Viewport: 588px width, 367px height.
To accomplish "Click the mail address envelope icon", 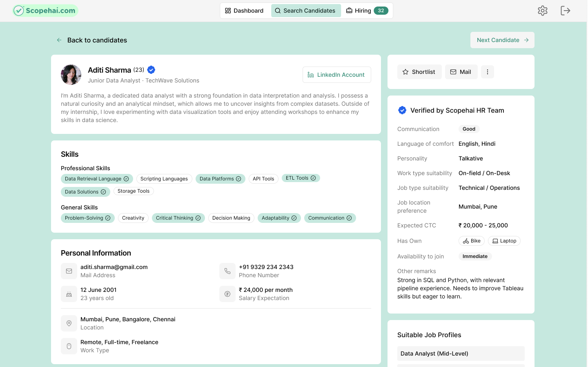I will [x=69, y=271].
